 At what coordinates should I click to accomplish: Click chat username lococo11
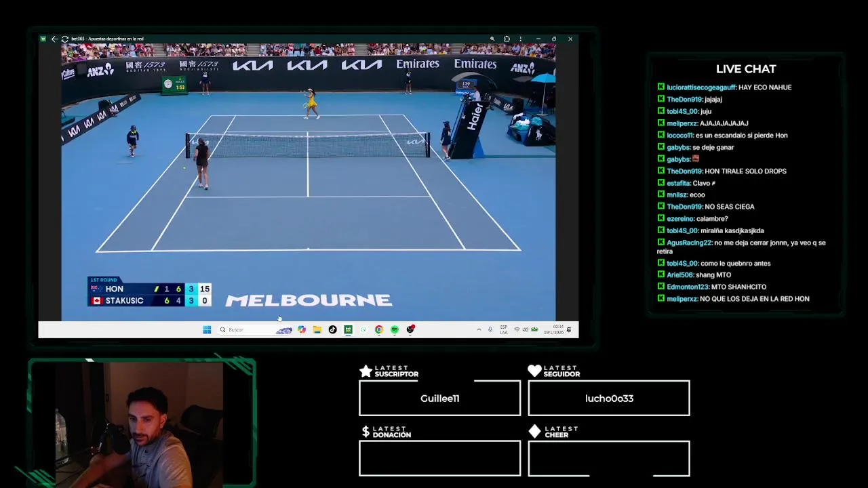pyautogui.click(x=680, y=136)
